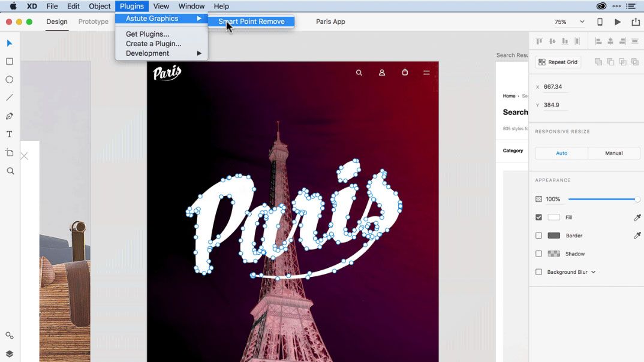Click the desktop preview play button
The width and height of the screenshot is (644, 362).
click(x=617, y=22)
